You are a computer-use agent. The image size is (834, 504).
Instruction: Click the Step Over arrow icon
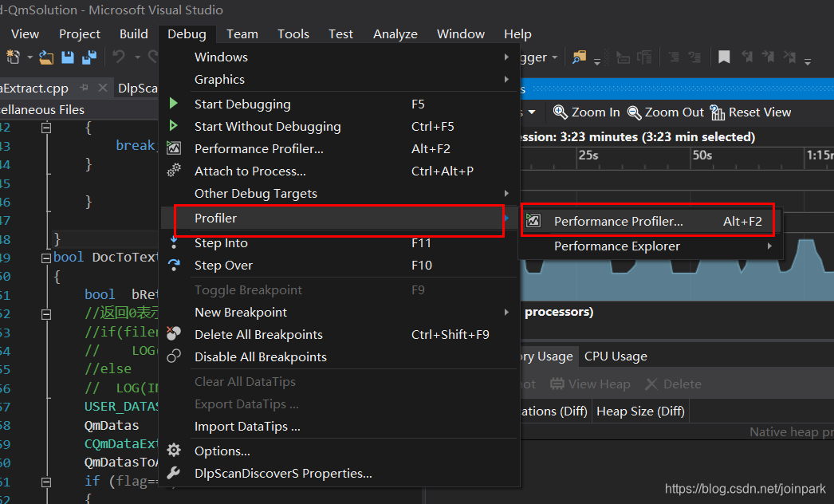(x=174, y=265)
